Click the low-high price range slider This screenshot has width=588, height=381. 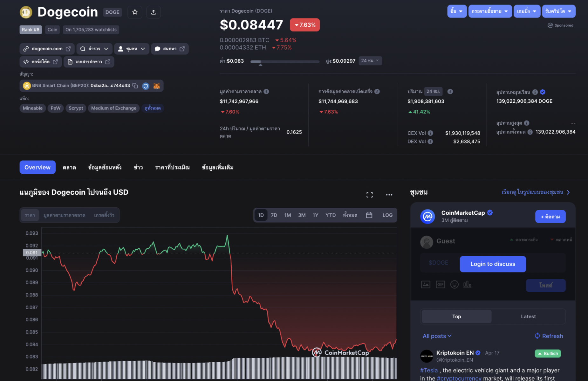[x=285, y=62]
